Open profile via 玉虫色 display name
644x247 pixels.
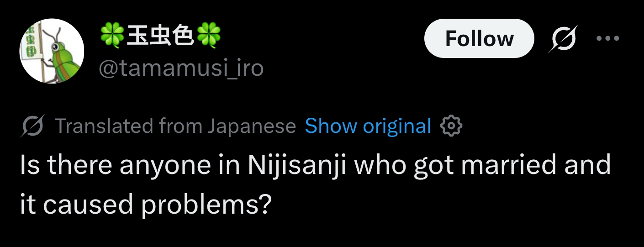160,36
